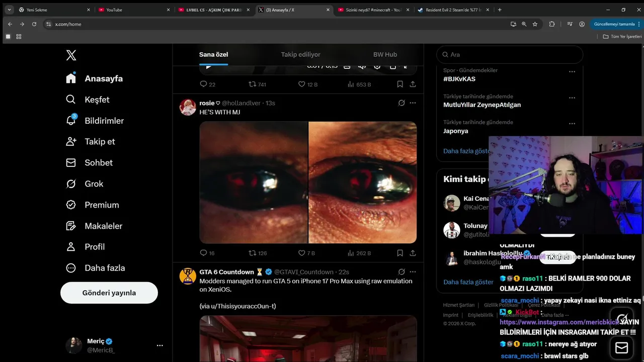
Task: Open browser extensions puzzle icon
Action: (552, 24)
